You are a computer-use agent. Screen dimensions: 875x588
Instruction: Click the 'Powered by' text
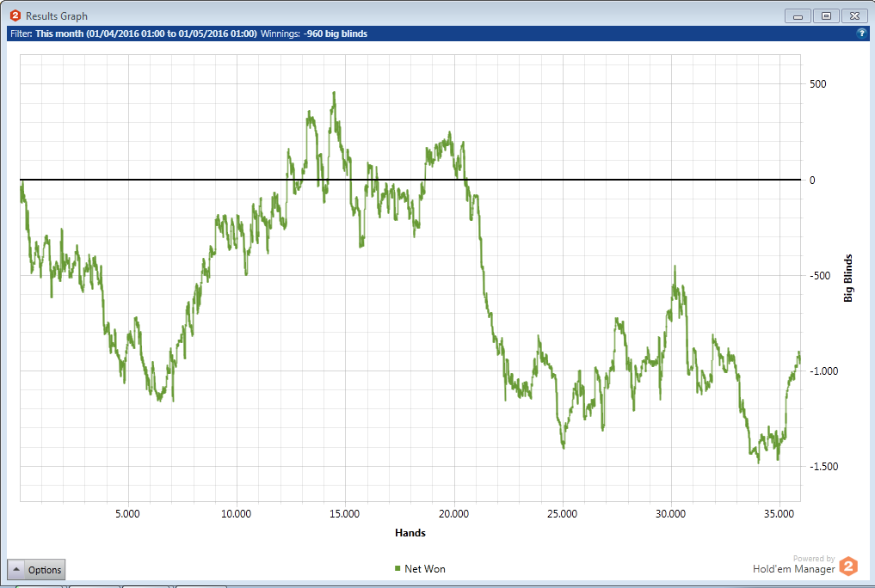click(x=814, y=559)
